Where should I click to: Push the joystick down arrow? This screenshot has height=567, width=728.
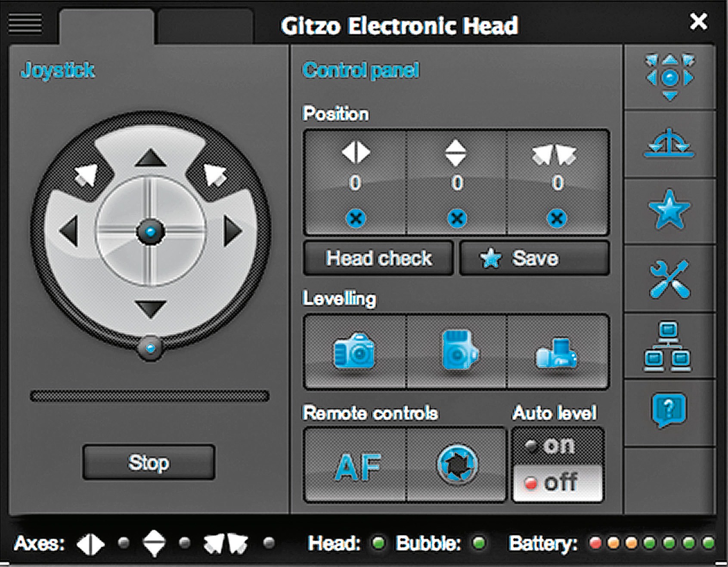point(150,309)
